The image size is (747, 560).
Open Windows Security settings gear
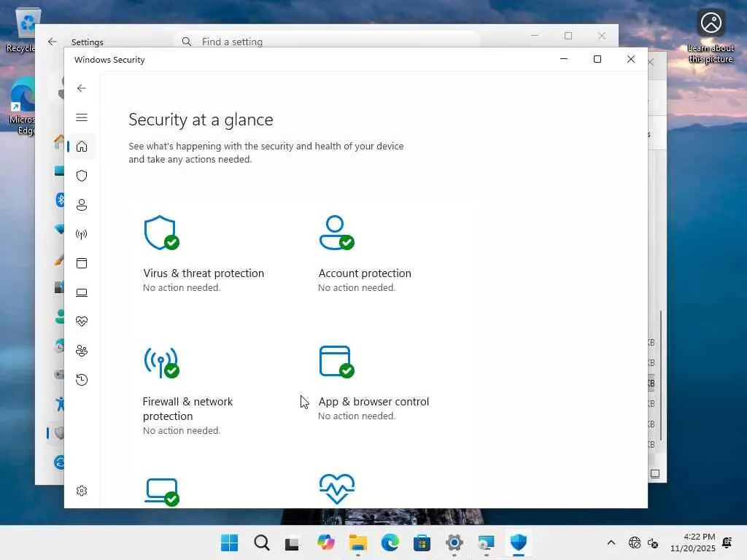click(x=82, y=491)
